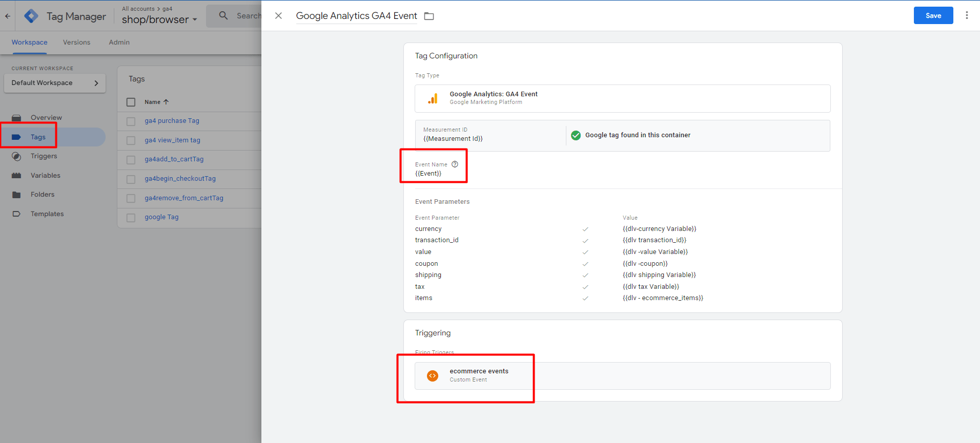Image resolution: width=980 pixels, height=443 pixels.
Task: Switch to the Versions tab
Action: (x=76, y=43)
